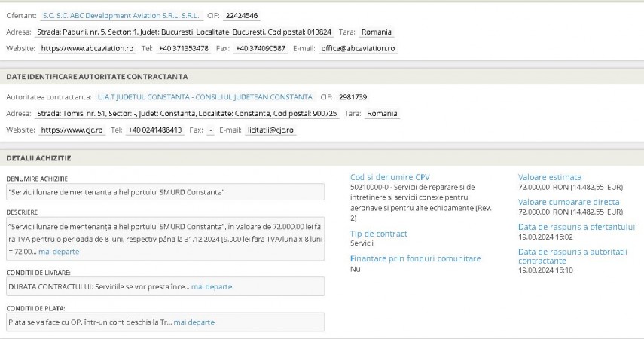Image resolution: width=644 pixels, height=339 pixels.
Task: Click the authority CIF value 2981739
Action: 353,97
